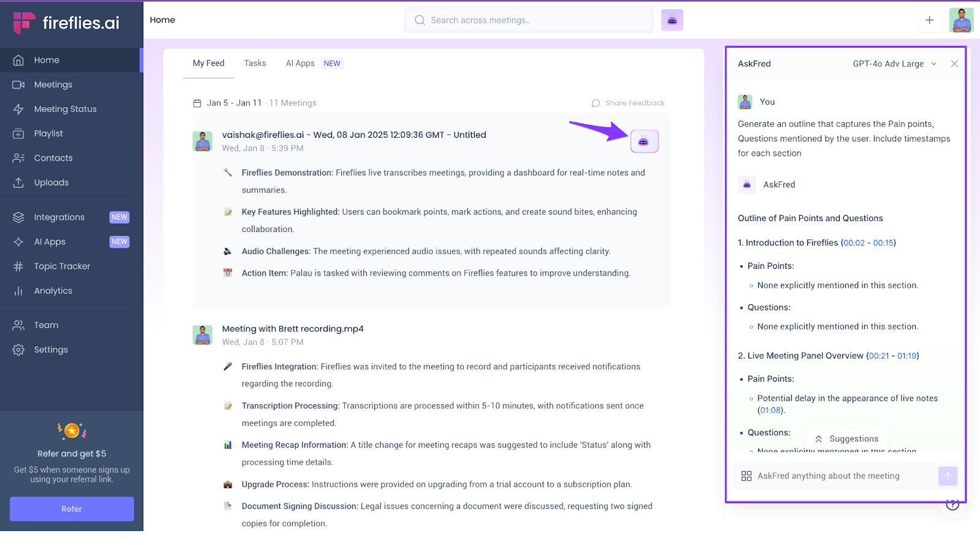Go to Meeting Status
The image size is (980, 545).
[x=71, y=109]
